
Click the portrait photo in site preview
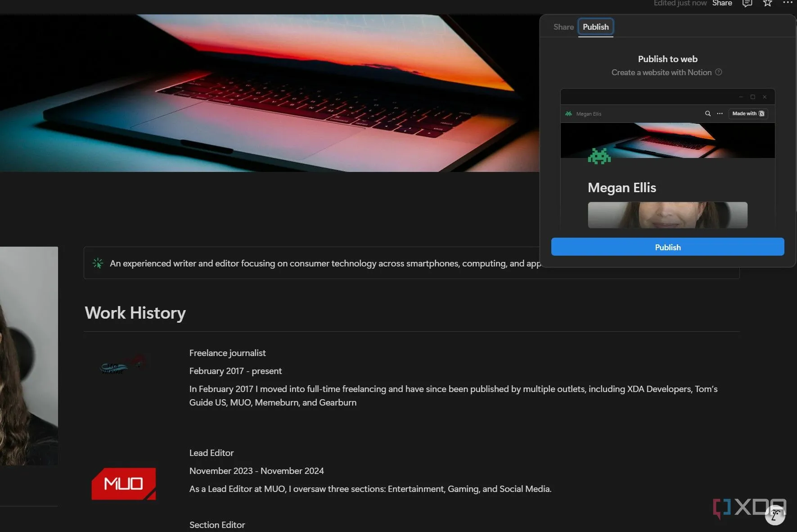click(x=667, y=215)
